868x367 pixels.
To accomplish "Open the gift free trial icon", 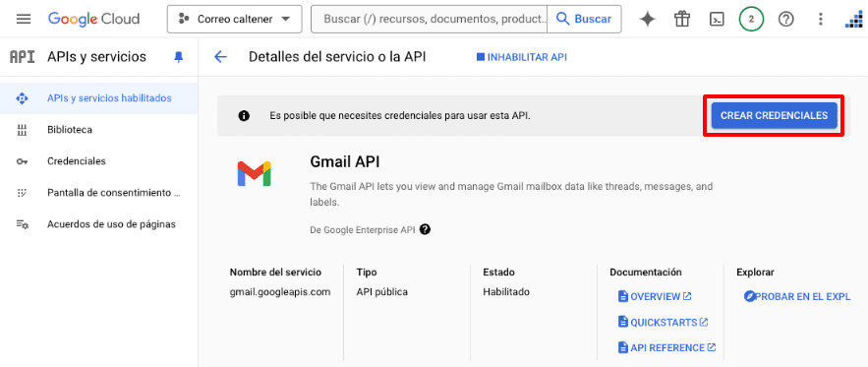I will (682, 20).
